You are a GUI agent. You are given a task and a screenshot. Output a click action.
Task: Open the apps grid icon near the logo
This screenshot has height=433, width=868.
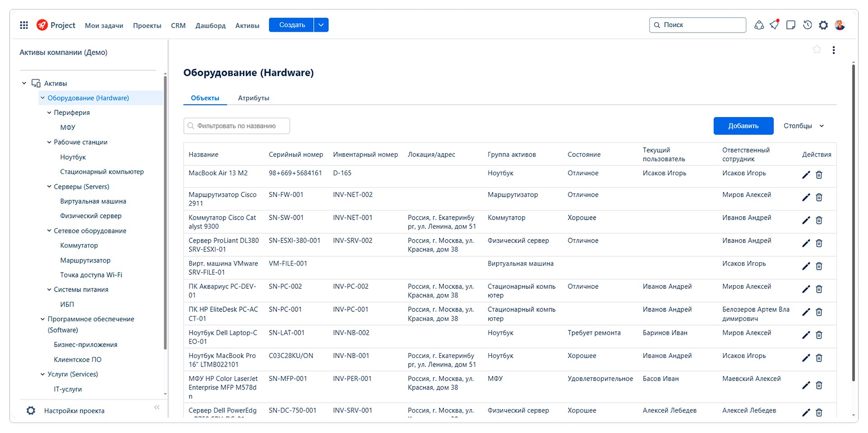pos(24,25)
